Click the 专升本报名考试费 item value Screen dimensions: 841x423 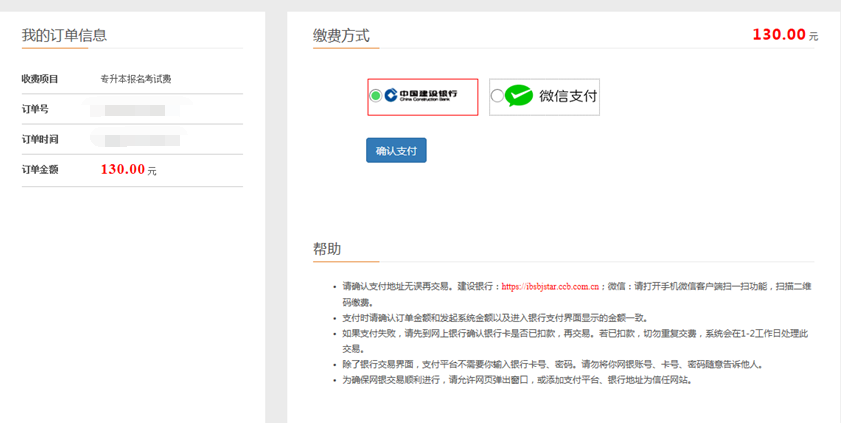pyautogui.click(x=136, y=79)
